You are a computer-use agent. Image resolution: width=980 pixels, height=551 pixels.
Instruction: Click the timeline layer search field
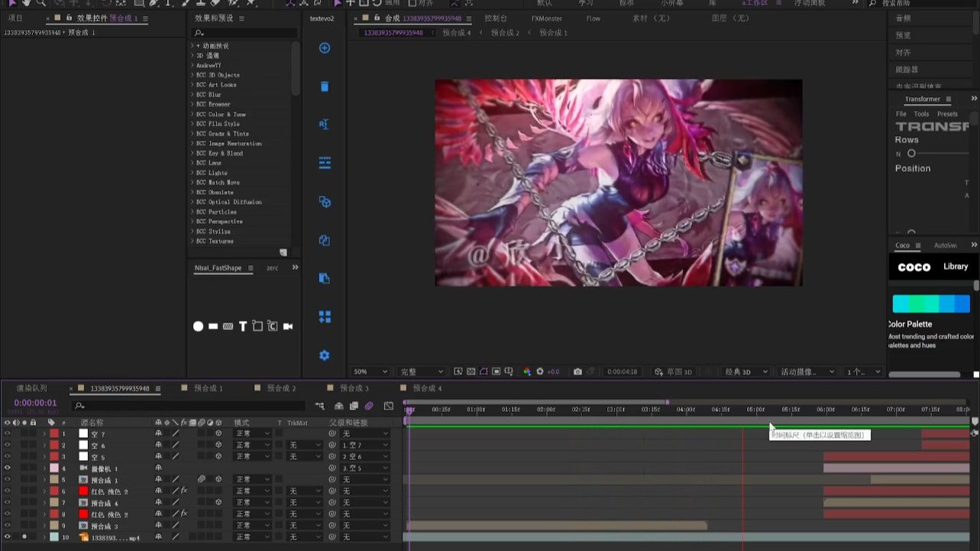189,406
